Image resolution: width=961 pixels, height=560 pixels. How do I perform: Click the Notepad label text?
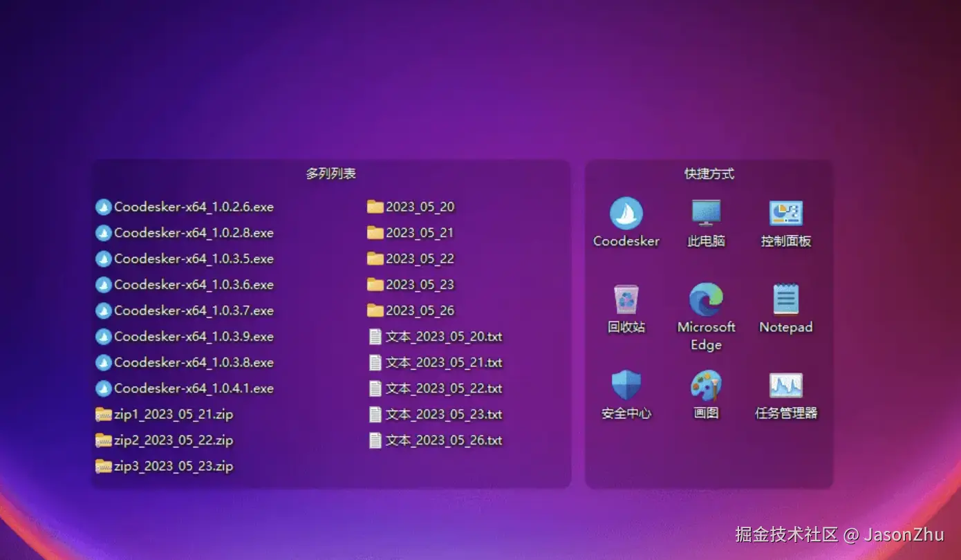pos(786,327)
